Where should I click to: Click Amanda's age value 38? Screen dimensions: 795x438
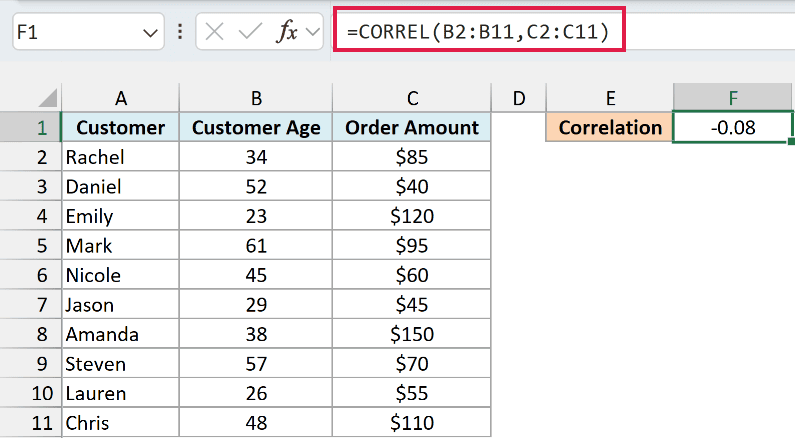(x=256, y=334)
